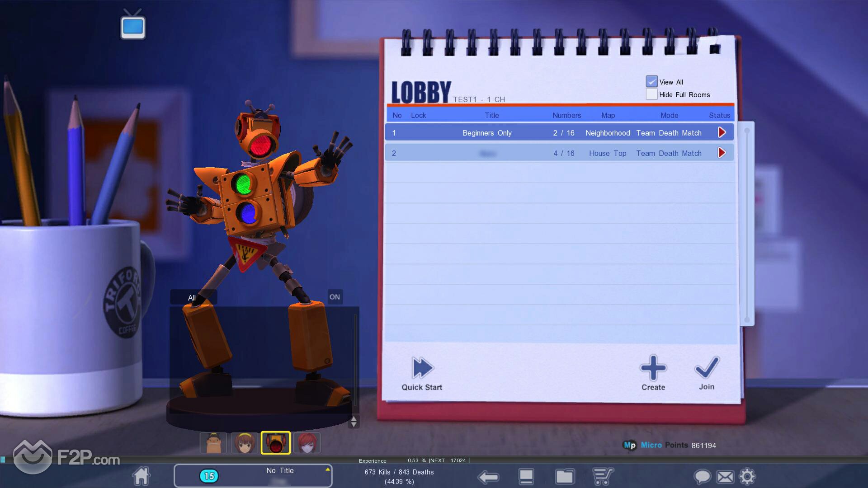Open settings gear icon
Image resolution: width=868 pixels, height=488 pixels.
(747, 476)
